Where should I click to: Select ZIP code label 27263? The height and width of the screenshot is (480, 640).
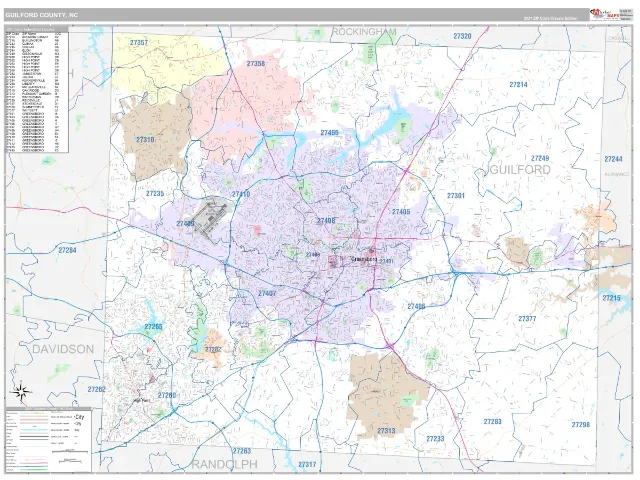[242, 451]
